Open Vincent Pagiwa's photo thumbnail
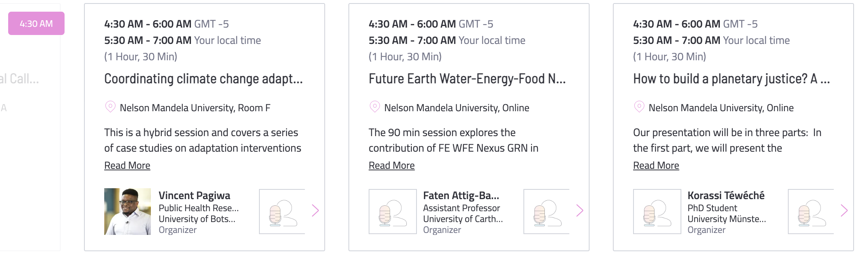This screenshot has height=266, width=868. [128, 212]
